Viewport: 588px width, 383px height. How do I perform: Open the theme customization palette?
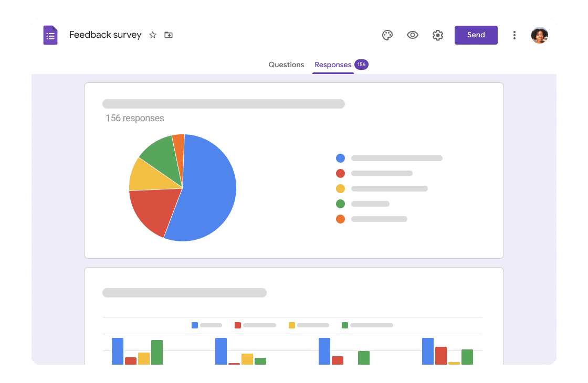[387, 35]
